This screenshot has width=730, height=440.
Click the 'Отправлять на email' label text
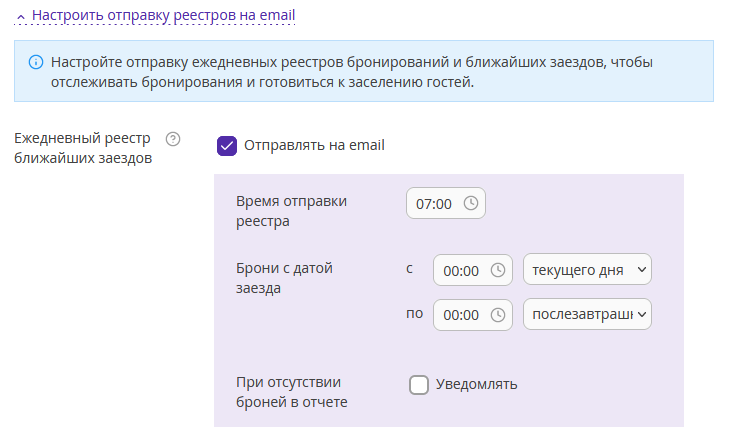(314, 145)
